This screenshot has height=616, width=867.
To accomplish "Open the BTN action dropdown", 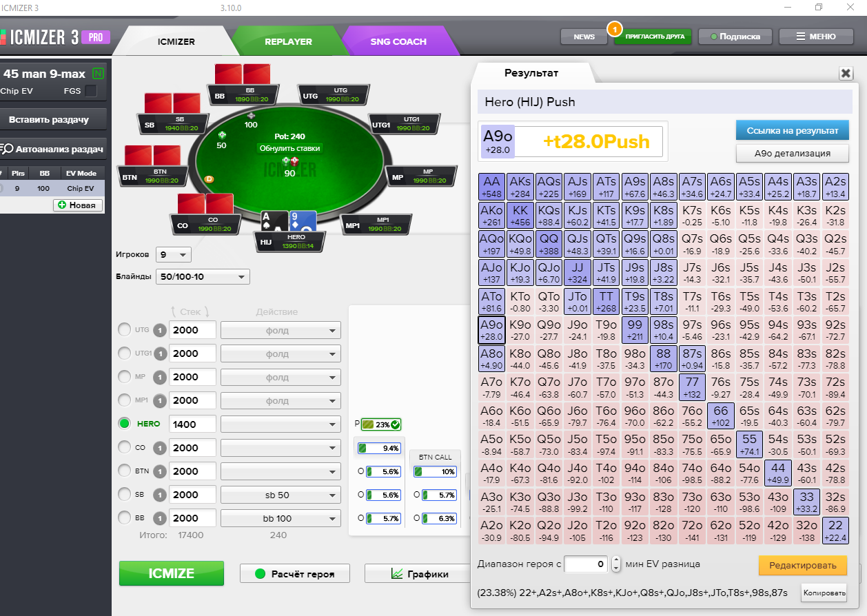I will 280,471.
